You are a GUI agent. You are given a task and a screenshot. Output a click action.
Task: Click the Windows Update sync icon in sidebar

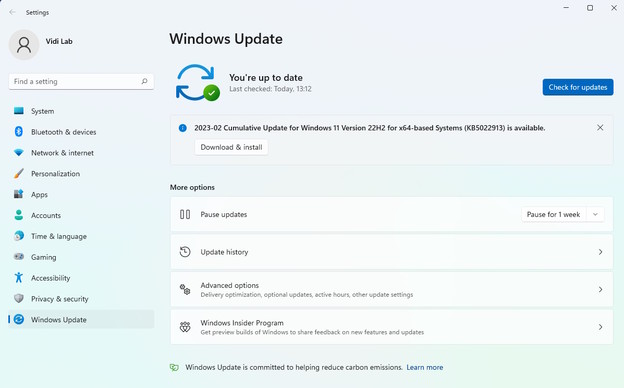tap(19, 319)
